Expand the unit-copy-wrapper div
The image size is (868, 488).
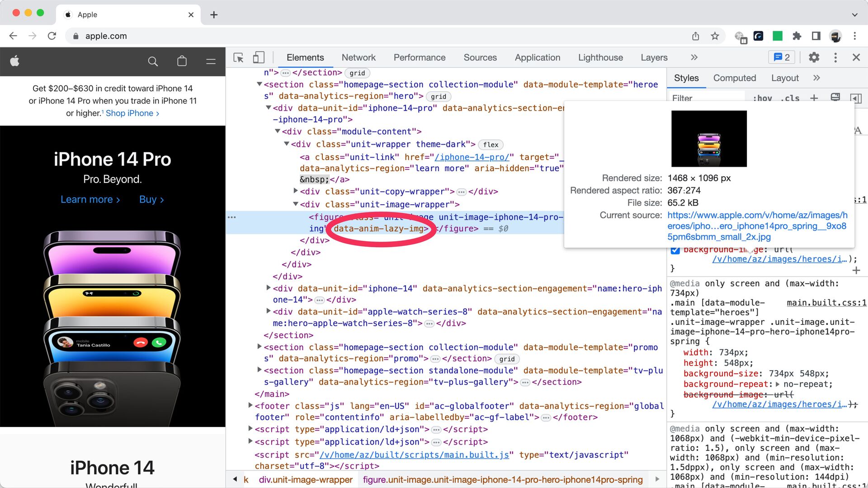296,191
